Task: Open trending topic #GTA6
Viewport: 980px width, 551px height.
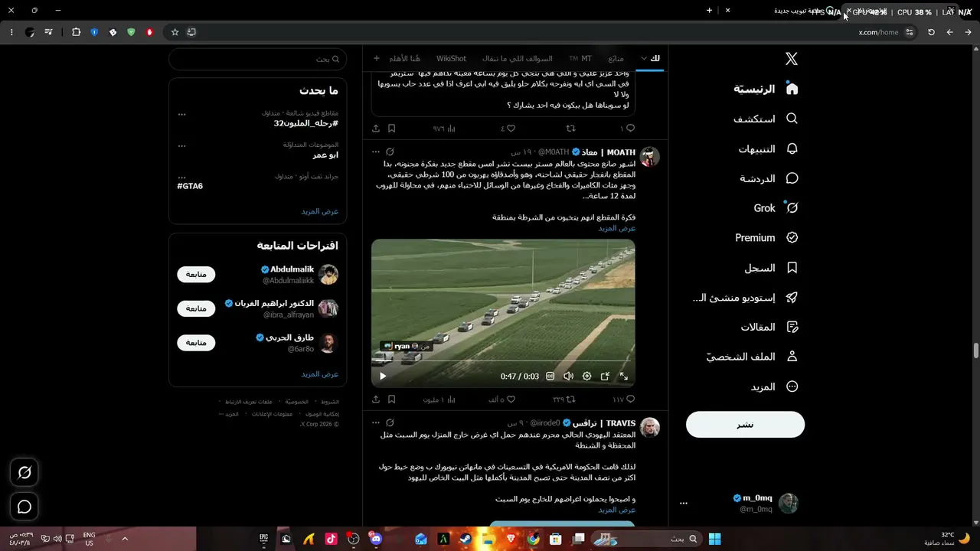Action: [190, 186]
